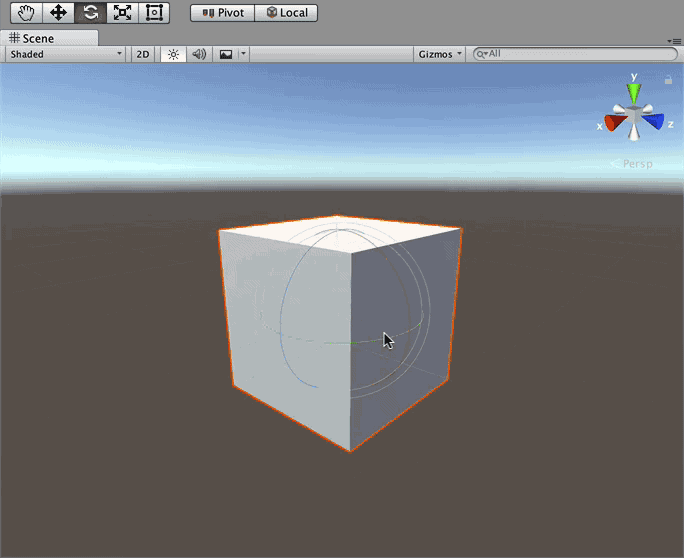Toggle scene lighting sun icon
This screenshot has width=684, height=558.
coord(173,54)
